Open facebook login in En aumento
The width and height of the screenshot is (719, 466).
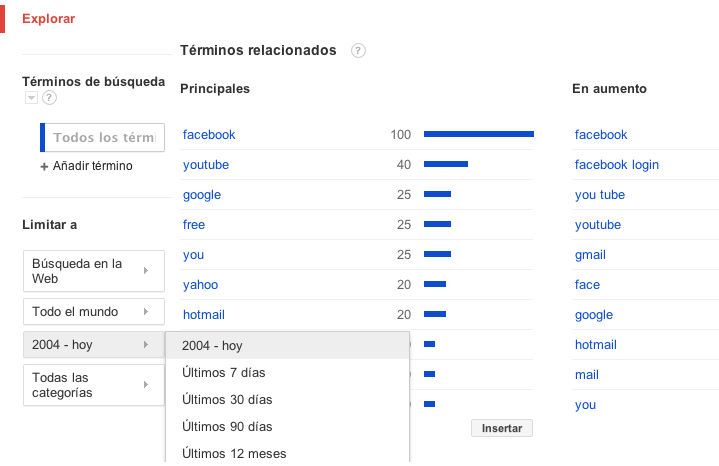click(616, 165)
